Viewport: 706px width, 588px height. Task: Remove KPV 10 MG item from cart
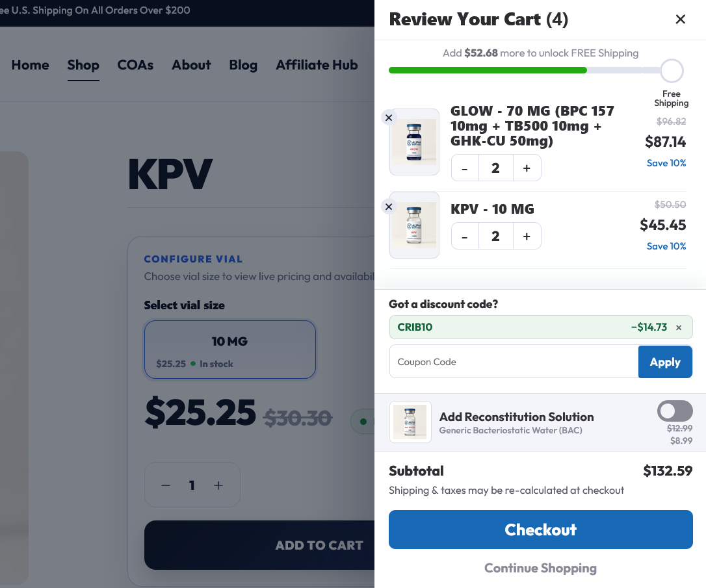tap(389, 207)
